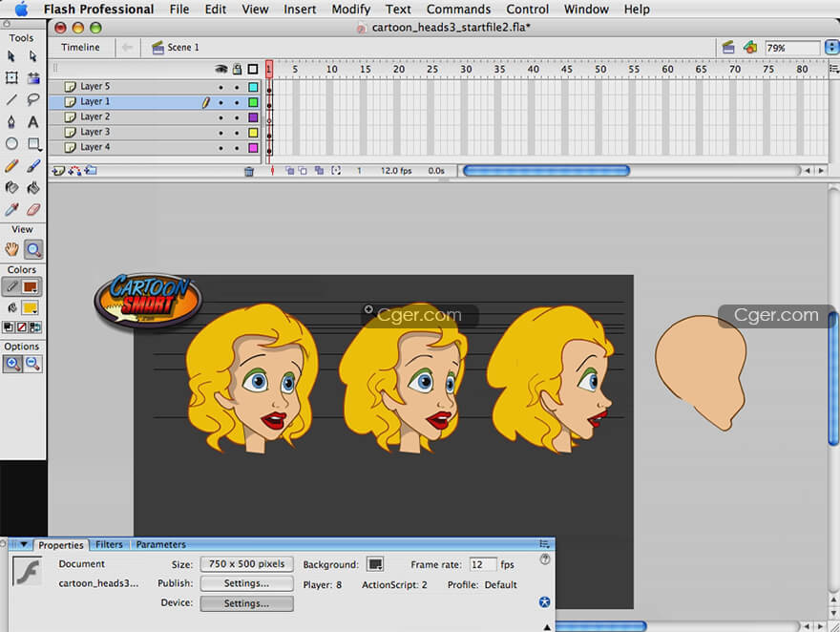Image resolution: width=840 pixels, height=632 pixels.
Task: Select the Rectangle tool
Action: (x=33, y=143)
